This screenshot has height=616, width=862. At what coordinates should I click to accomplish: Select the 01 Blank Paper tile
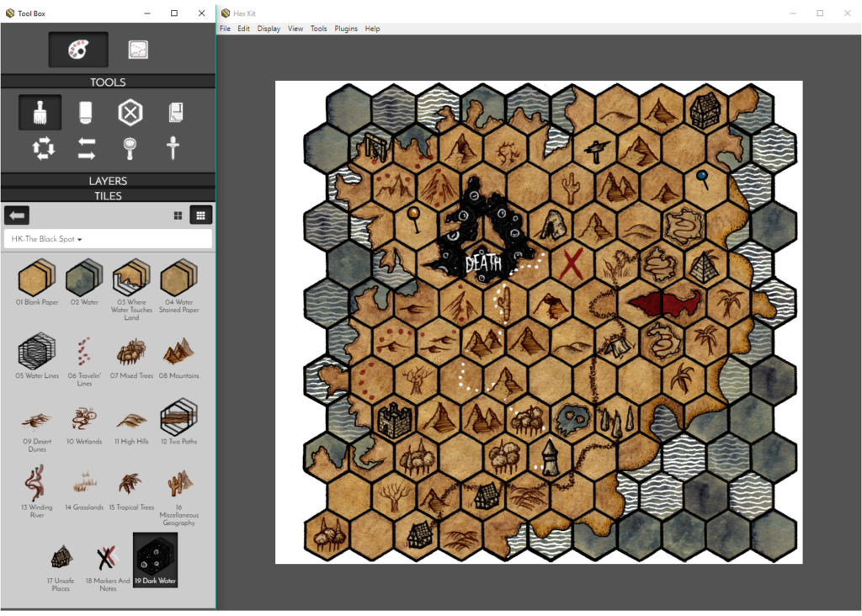(37, 281)
